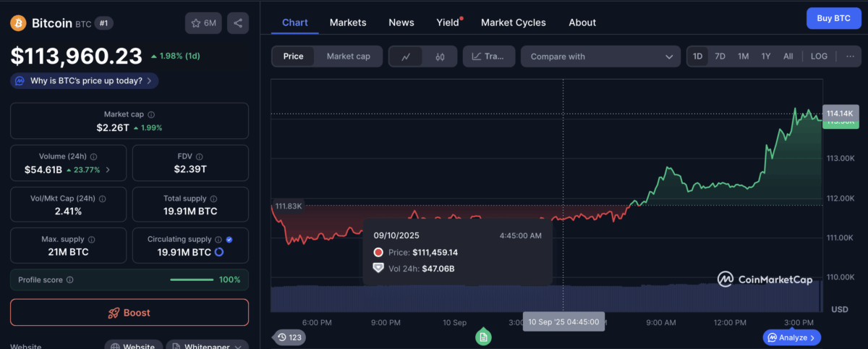
Task: Click the Profile score progress bar
Action: pyautogui.click(x=192, y=279)
